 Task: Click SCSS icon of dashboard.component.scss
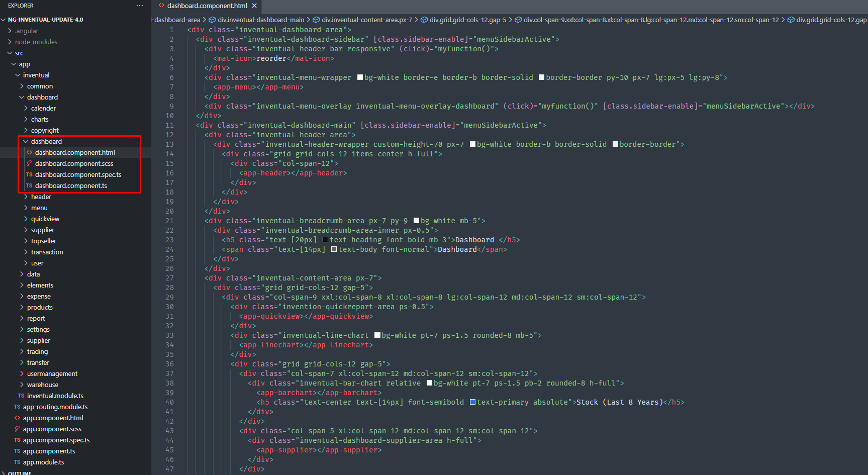(x=29, y=163)
